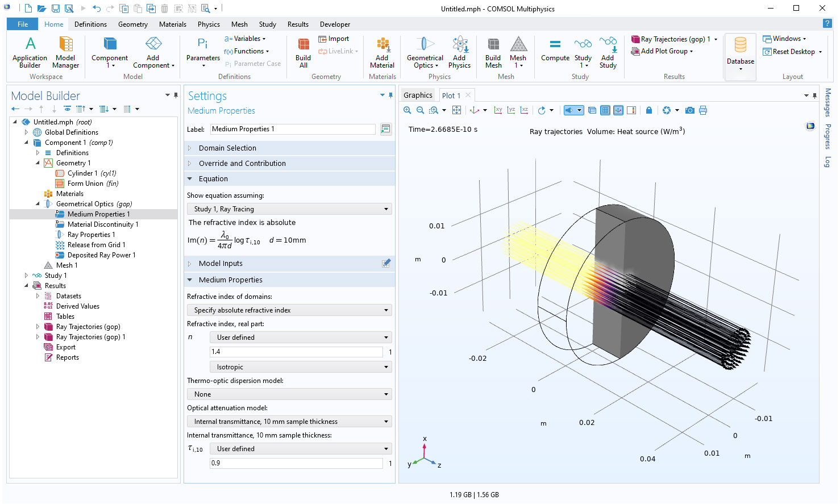840x504 pixels.
Task: Toggle the view lock icon
Action: [x=649, y=110]
